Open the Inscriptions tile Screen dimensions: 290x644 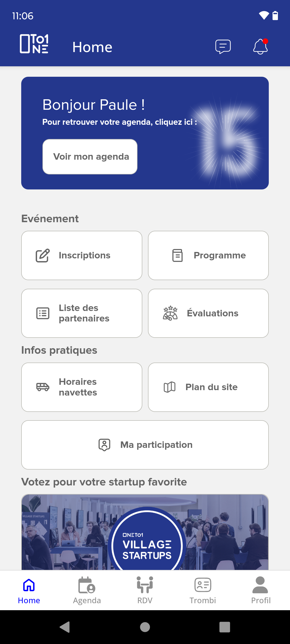pos(82,255)
